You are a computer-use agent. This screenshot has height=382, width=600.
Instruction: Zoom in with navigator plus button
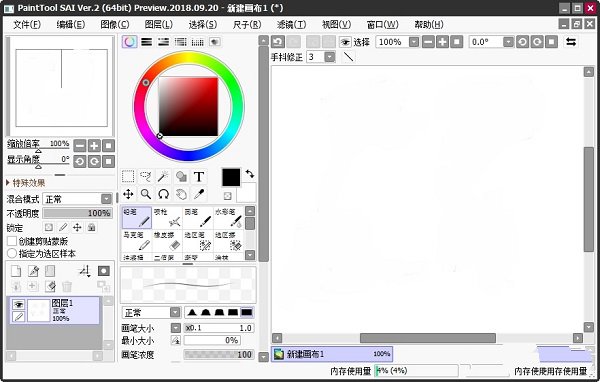click(94, 145)
